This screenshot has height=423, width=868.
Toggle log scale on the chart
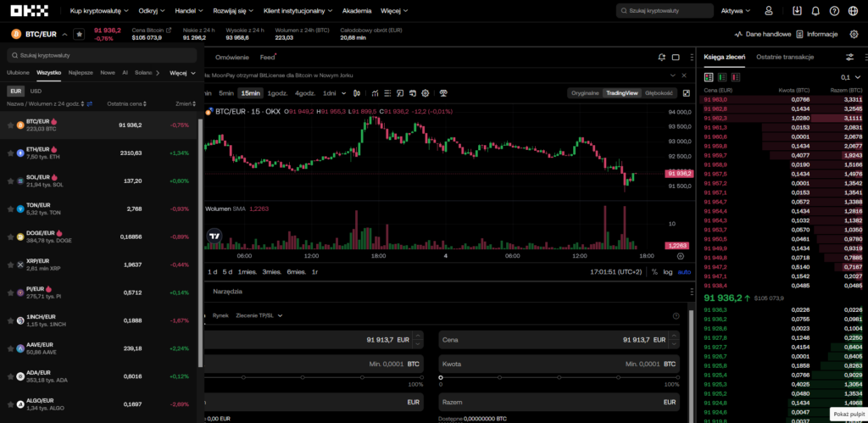point(668,272)
